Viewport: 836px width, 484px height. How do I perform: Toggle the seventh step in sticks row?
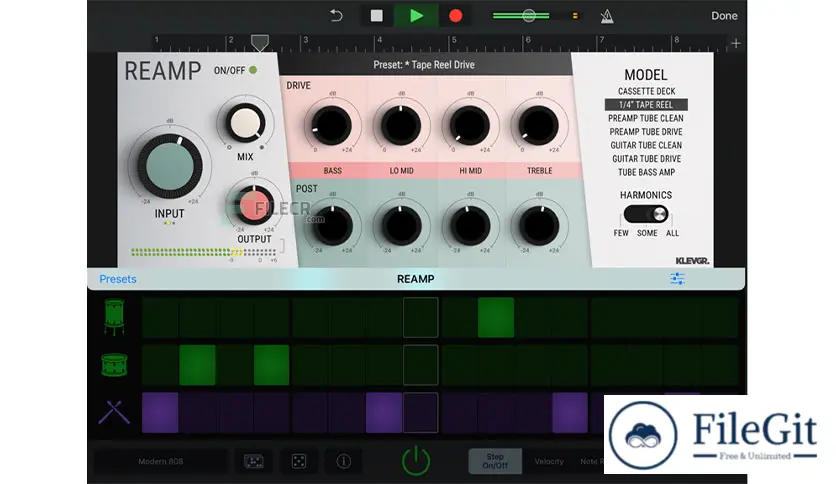pos(383,413)
